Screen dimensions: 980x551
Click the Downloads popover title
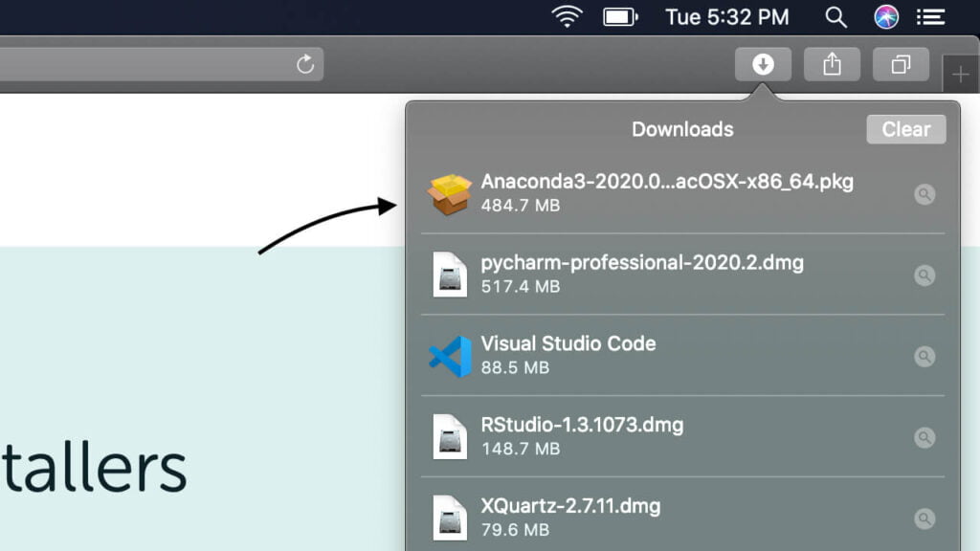point(682,129)
